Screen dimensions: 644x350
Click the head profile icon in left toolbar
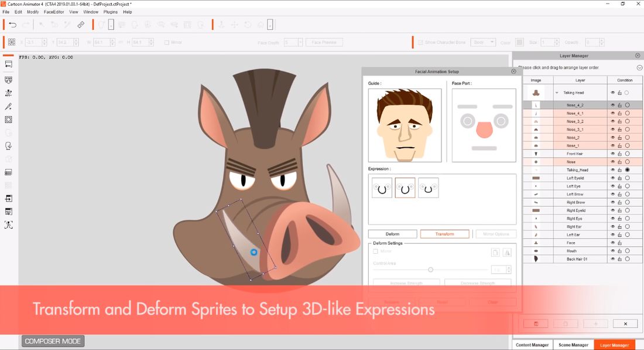coord(9,146)
